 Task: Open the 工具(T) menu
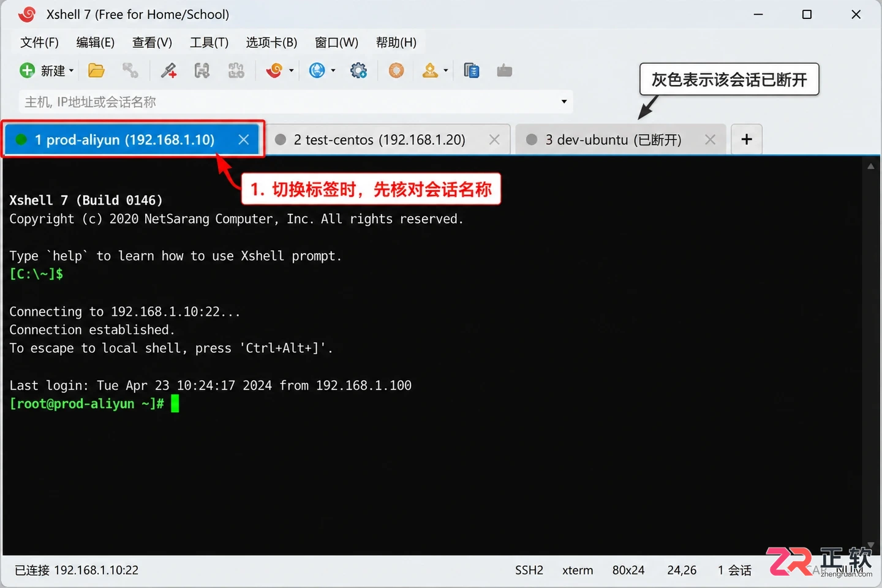[209, 42]
